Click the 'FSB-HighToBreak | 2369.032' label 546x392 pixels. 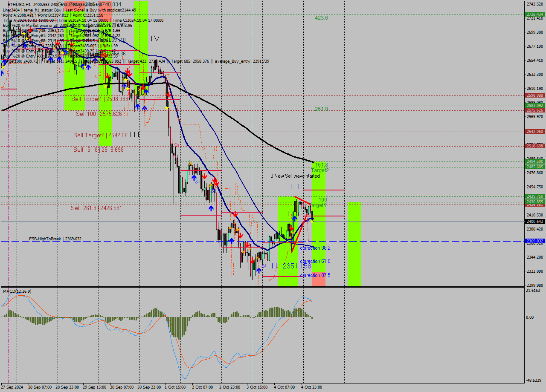(x=55, y=239)
